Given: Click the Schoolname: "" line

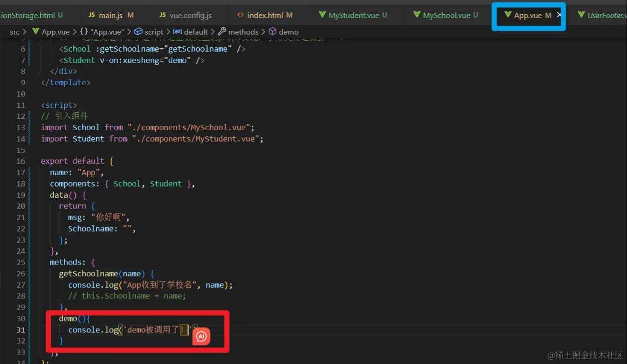Looking at the screenshot, I should (x=102, y=229).
